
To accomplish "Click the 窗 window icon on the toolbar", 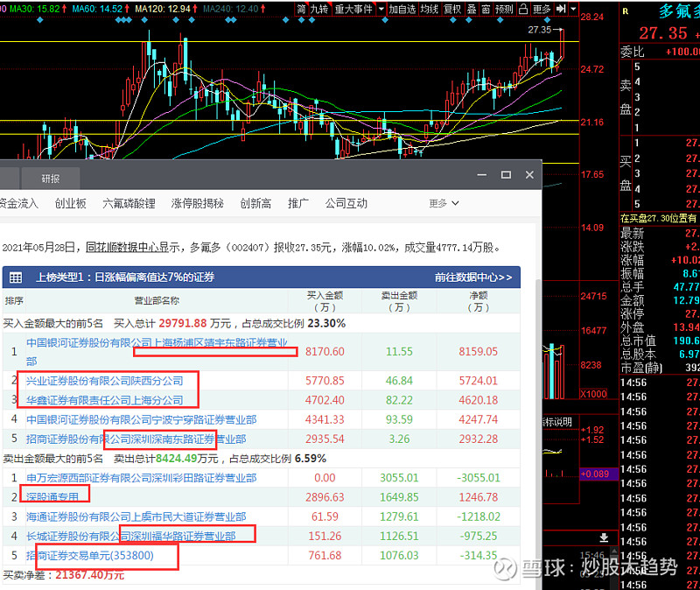I will pyautogui.click(x=487, y=9).
